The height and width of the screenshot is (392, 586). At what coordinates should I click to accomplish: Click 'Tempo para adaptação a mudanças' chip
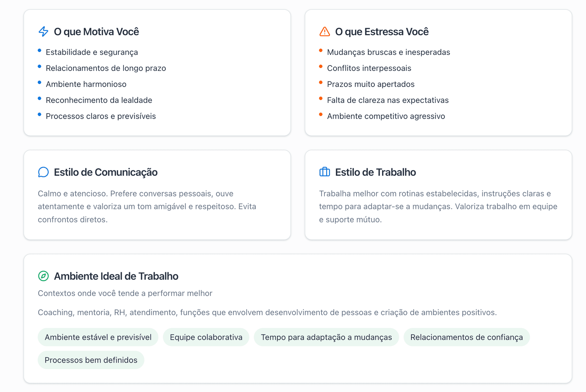[x=326, y=337]
